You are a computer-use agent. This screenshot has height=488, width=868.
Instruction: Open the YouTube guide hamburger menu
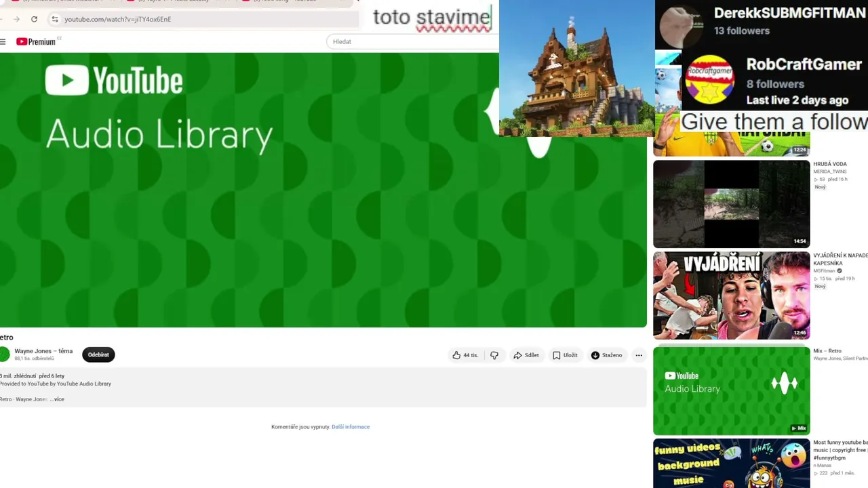click(3, 42)
